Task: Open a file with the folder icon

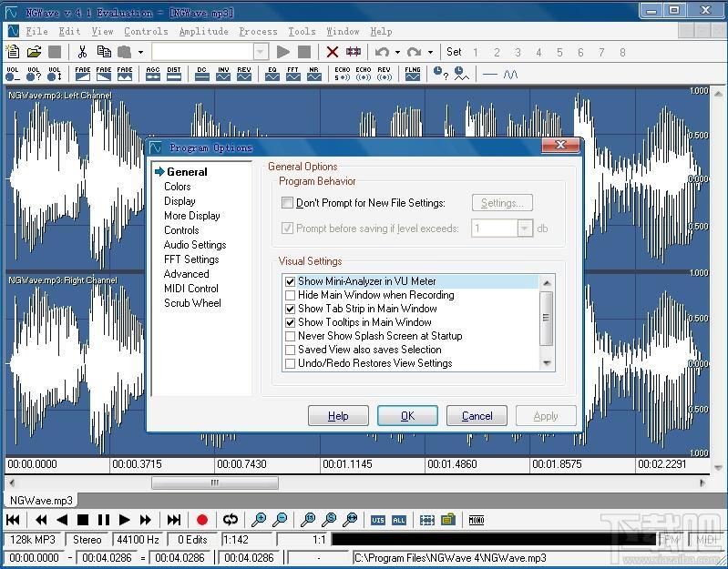Action: [34, 52]
